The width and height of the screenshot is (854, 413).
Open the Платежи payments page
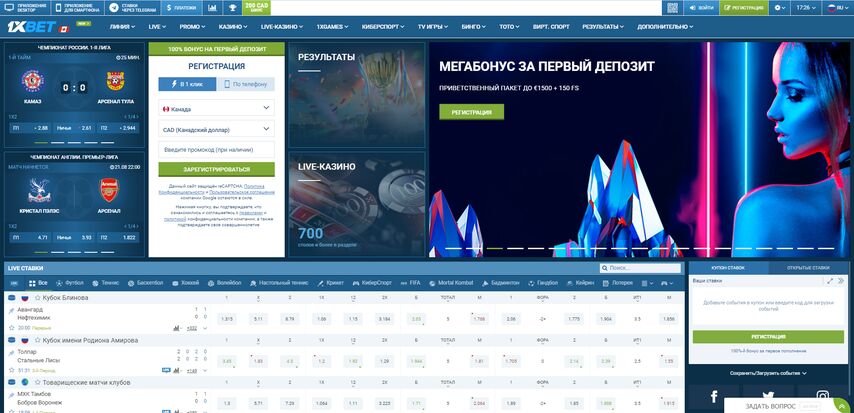coord(182,8)
